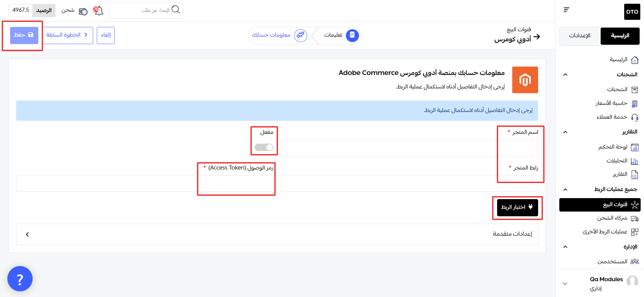Click the 4967.5 balance value

tap(21, 10)
